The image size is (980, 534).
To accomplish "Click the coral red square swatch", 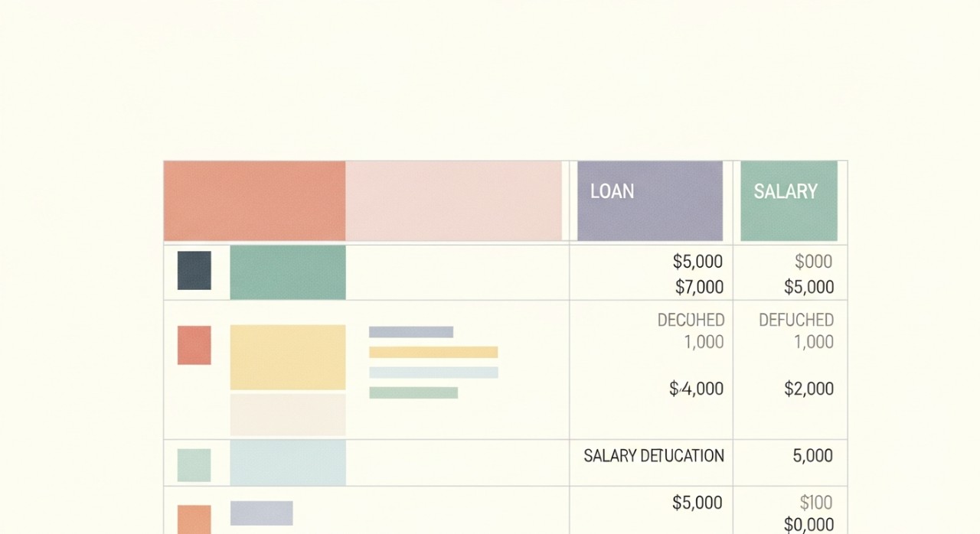I will click(194, 345).
